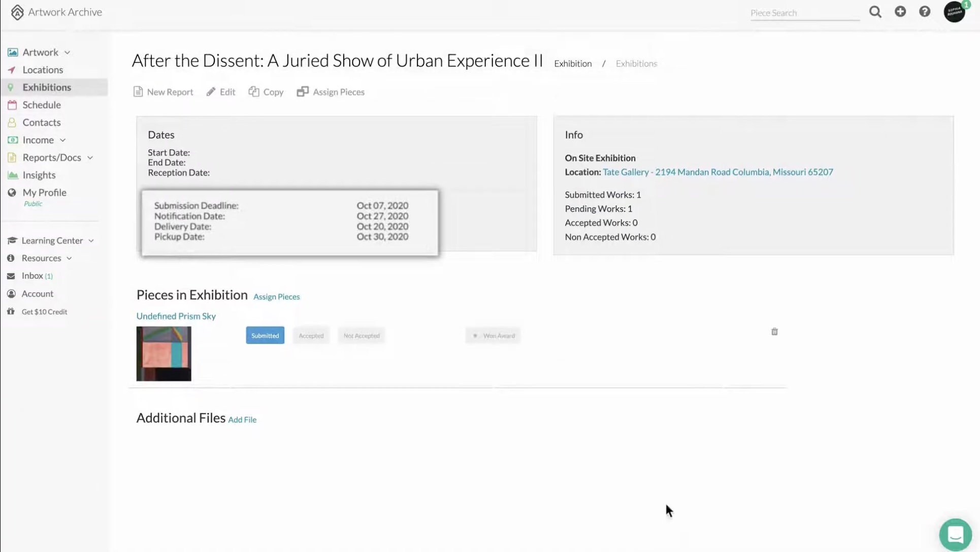This screenshot has width=980, height=552.
Task: Click the Artwork picture icon in sidebar
Action: click(x=13, y=52)
